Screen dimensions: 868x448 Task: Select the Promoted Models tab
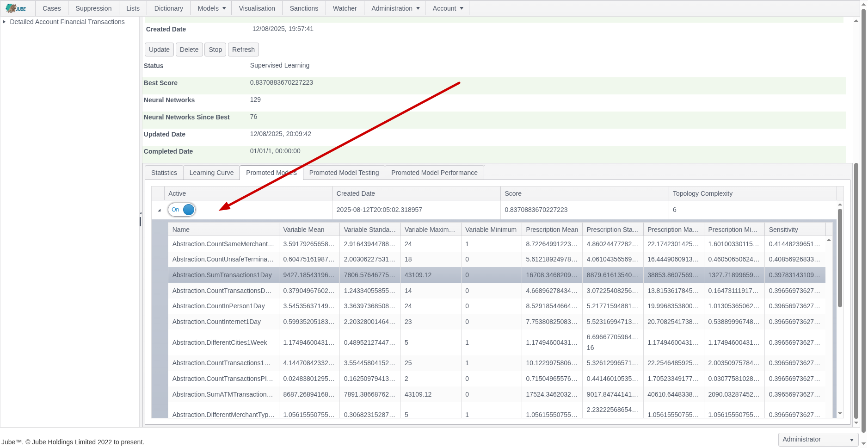coord(271,173)
